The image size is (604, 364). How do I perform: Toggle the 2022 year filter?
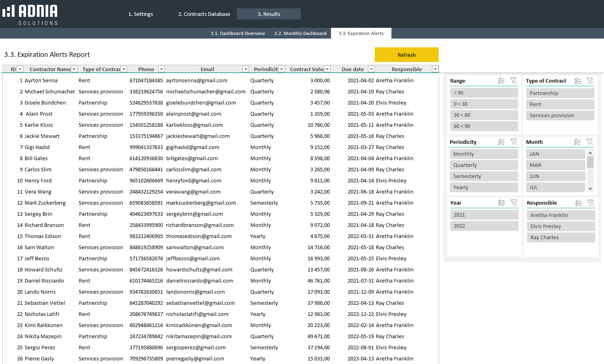(484, 226)
